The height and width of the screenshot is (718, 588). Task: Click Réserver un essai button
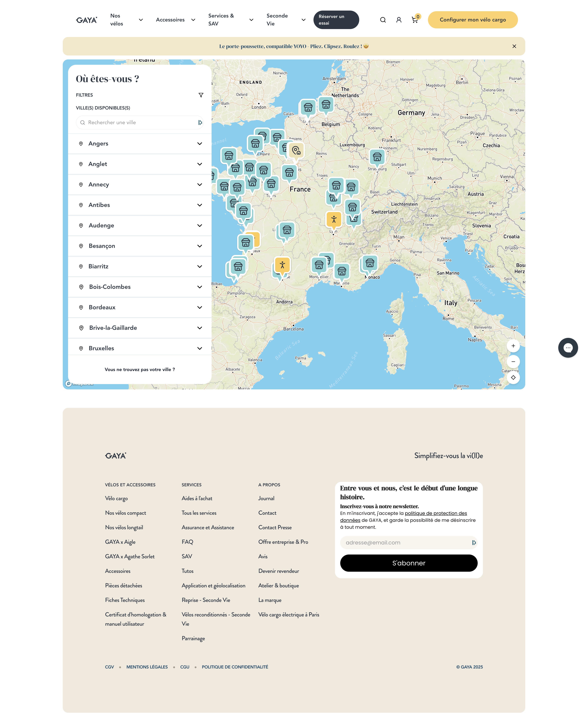[x=336, y=20]
